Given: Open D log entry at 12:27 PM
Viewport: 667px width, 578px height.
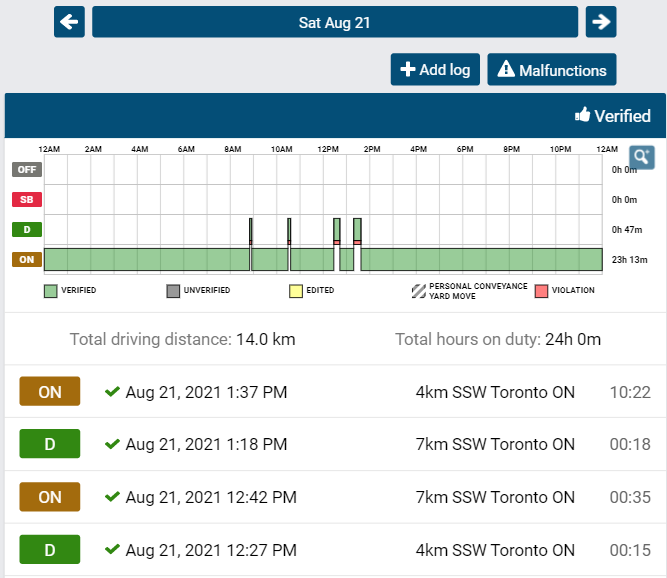Looking at the screenshot, I should (335, 550).
